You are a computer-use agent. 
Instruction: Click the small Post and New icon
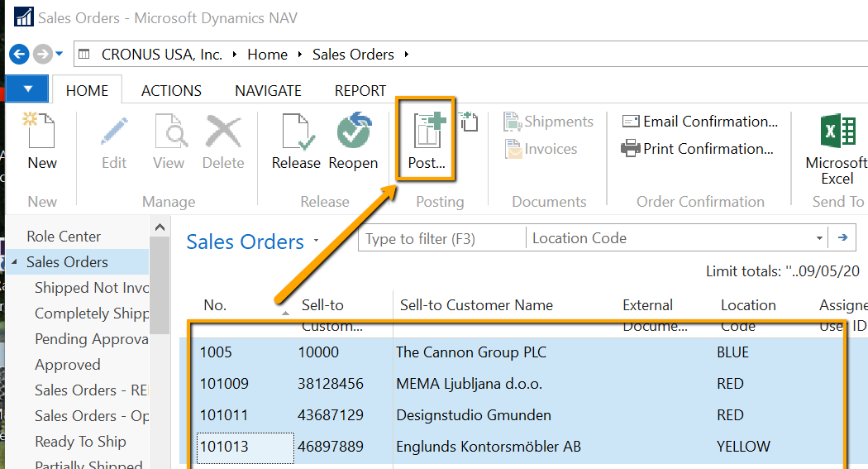click(x=469, y=122)
